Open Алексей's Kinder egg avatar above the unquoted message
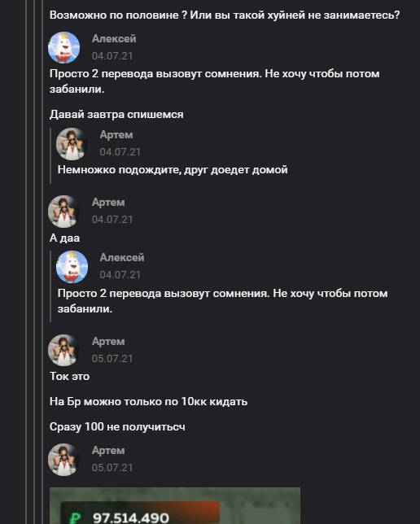Screen dimensions: 420x524 coord(63,47)
